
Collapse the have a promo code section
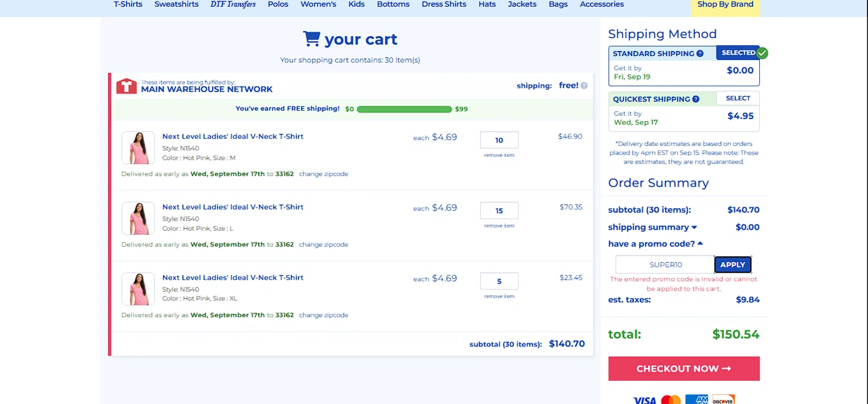click(x=656, y=244)
